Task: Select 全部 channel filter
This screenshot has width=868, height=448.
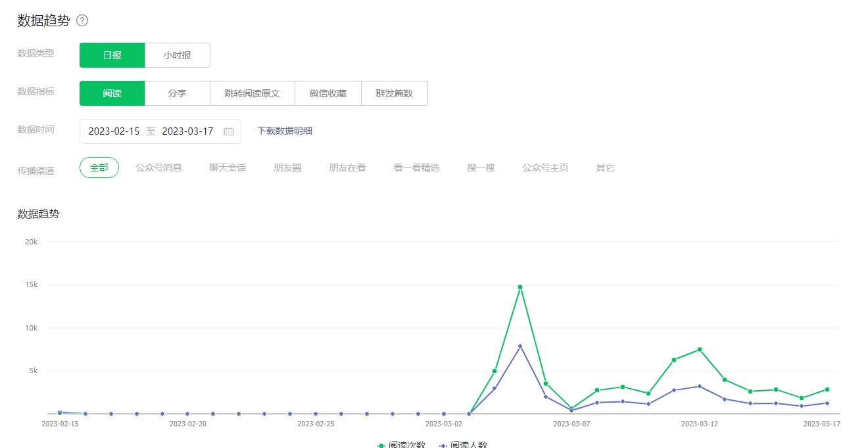Action: pos(99,168)
